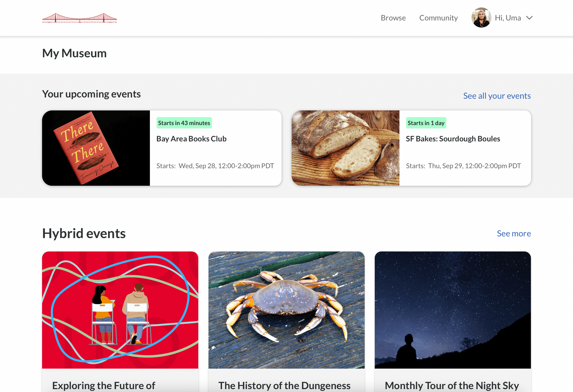This screenshot has width=573, height=392.
Task: Click the There There book cover image
Action: coord(96,147)
